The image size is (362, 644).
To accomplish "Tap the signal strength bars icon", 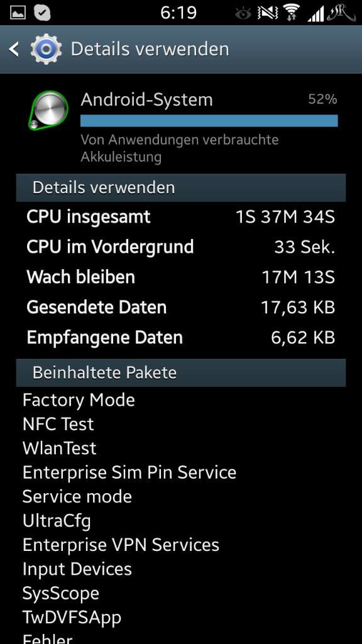I will click(x=315, y=14).
